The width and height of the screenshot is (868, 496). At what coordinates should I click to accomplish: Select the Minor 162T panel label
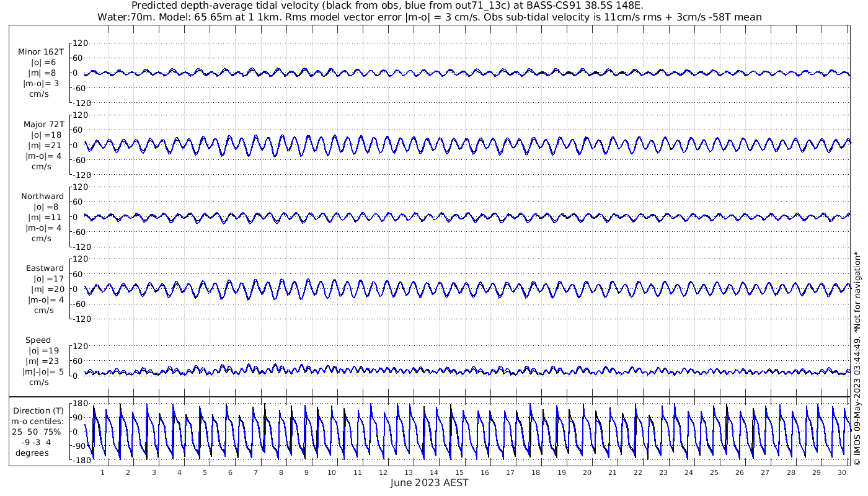(41, 52)
